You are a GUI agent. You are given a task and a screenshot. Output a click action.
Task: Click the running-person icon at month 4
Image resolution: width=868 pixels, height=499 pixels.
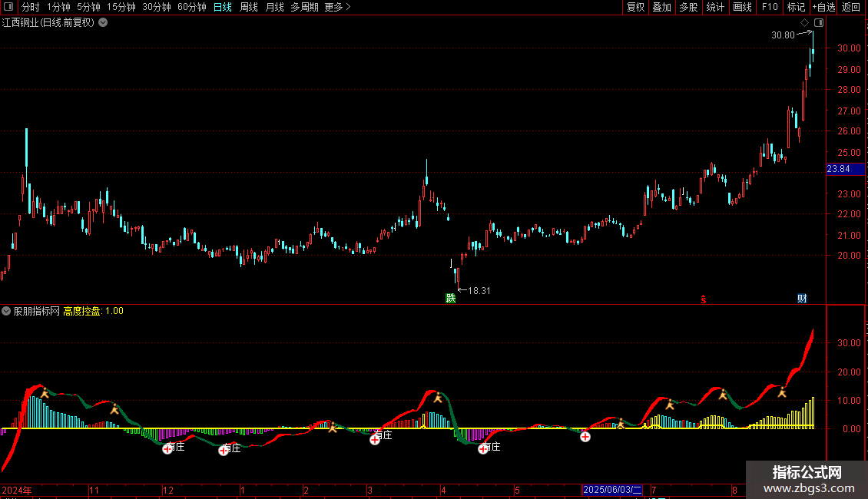tap(438, 397)
